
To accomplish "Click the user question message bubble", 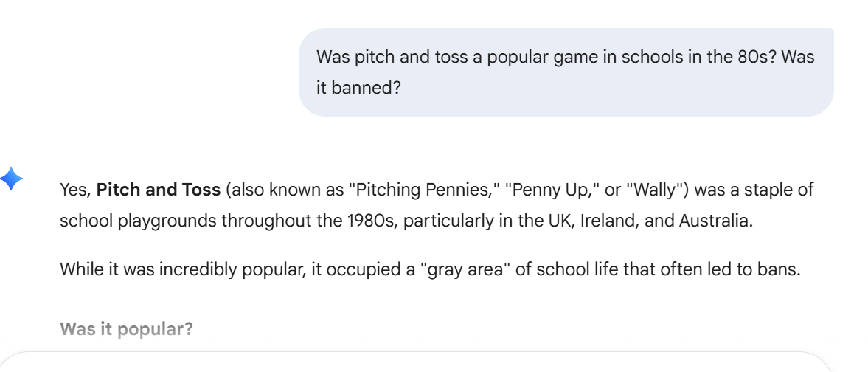I will click(566, 72).
